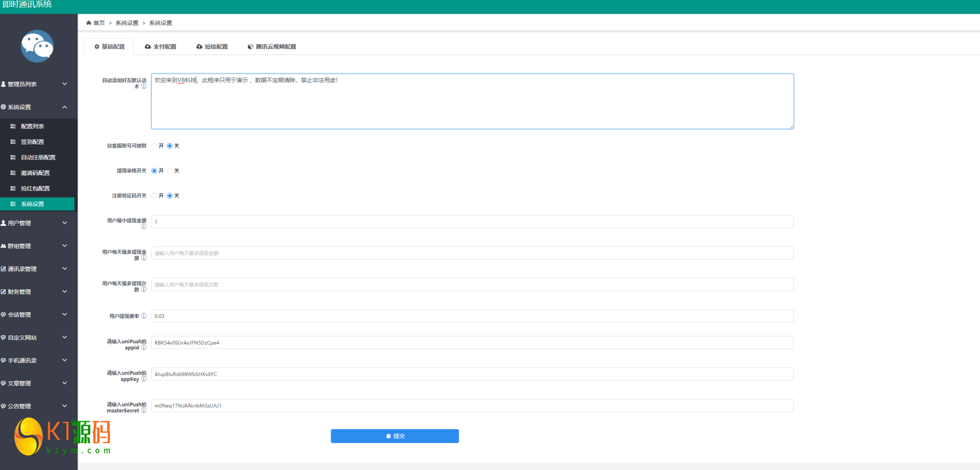Click the chat icon beside 会话管理
Image resolution: width=980 pixels, height=470 pixels.
(3, 315)
